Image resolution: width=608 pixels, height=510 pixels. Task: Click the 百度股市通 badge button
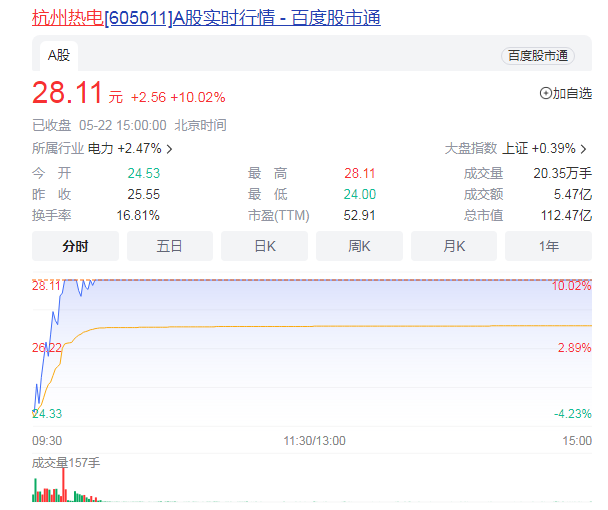click(x=537, y=56)
